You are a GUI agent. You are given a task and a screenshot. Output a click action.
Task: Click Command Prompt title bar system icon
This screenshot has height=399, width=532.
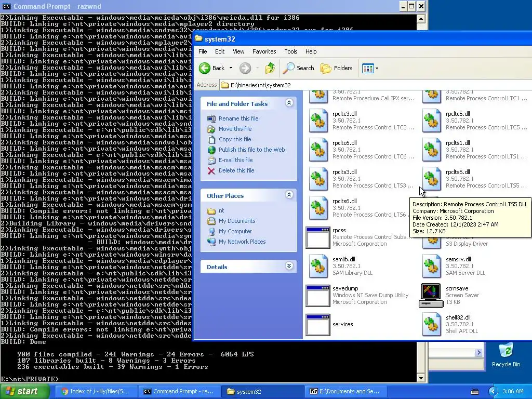(x=6, y=6)
